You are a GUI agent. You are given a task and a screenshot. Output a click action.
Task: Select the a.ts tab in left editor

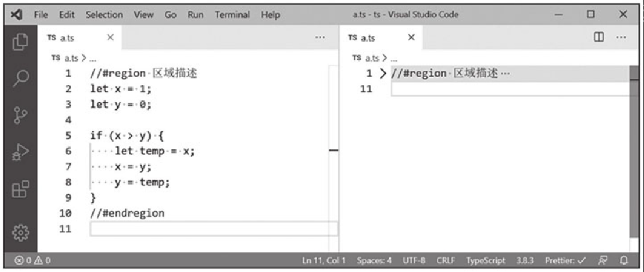point(80,38)
